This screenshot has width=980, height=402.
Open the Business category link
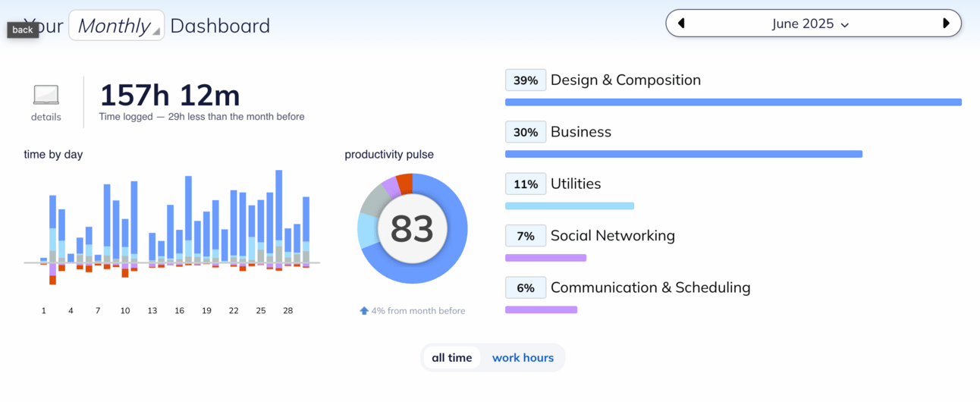point(580,132)
